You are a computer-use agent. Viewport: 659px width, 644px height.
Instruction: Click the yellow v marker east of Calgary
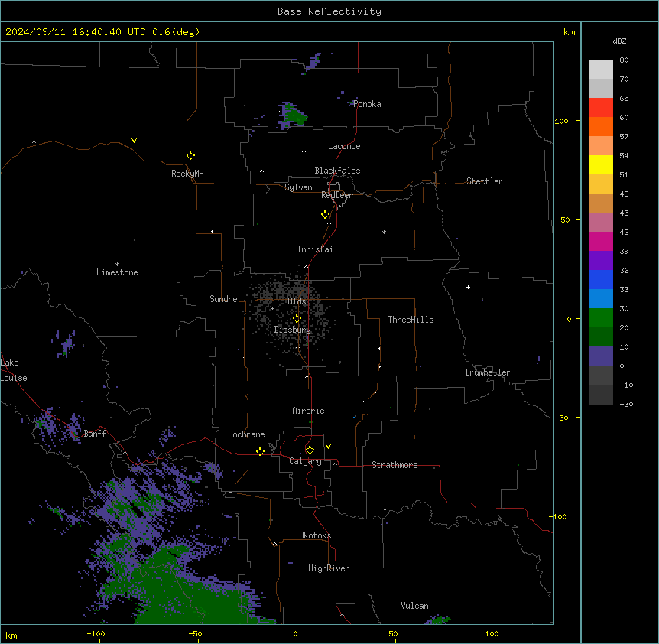[328, 447]
